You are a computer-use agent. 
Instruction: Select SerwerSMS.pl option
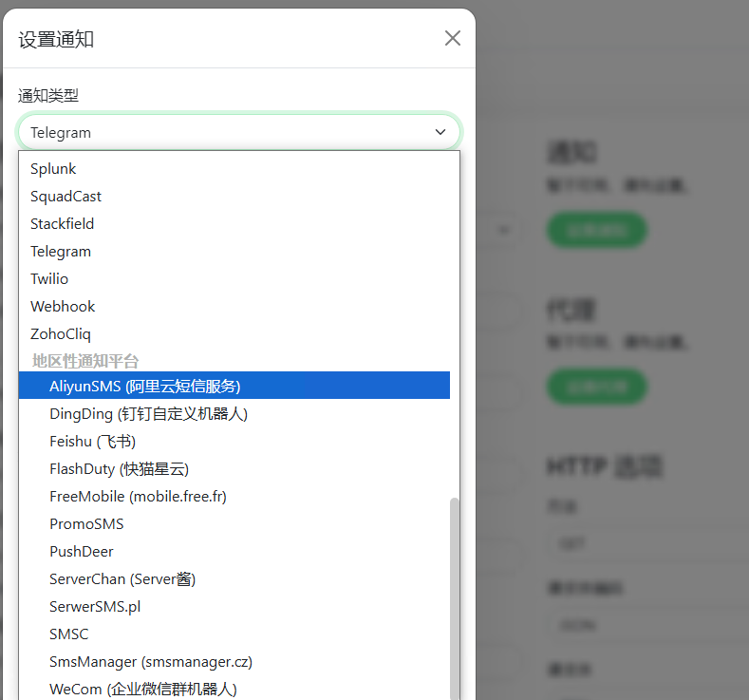234,606
